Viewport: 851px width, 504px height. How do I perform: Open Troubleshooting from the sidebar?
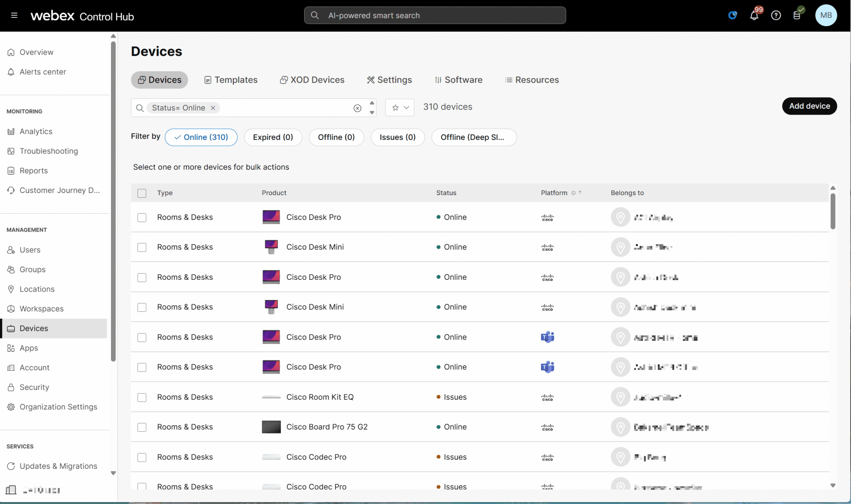tap(49, 151)
